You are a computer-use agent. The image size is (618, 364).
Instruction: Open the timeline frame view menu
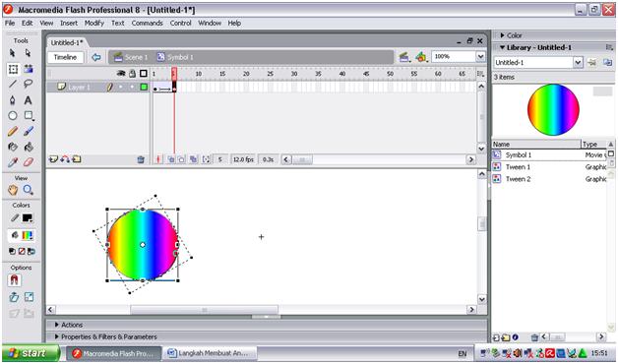[480, 74]
